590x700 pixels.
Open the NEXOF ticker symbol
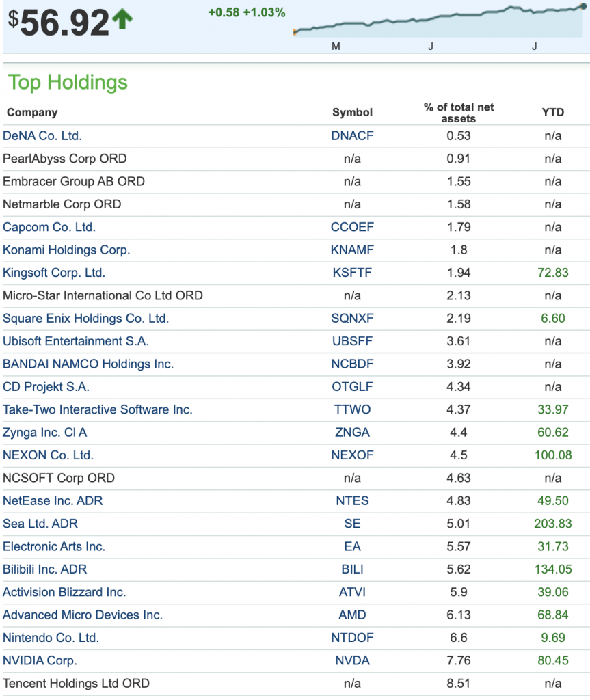pos(352,455)
